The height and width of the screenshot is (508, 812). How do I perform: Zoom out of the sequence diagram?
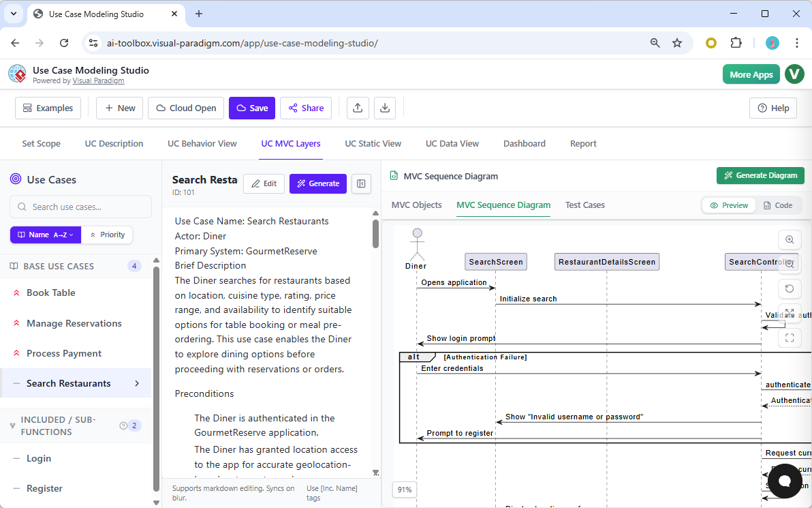pos(790,265)
